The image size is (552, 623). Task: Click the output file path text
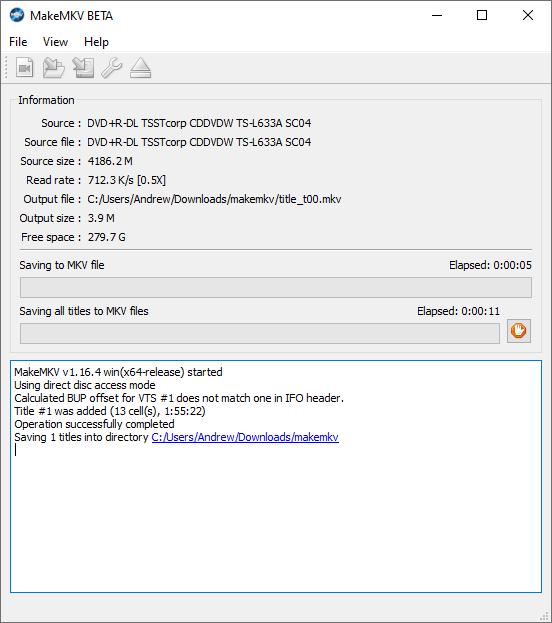214,199
